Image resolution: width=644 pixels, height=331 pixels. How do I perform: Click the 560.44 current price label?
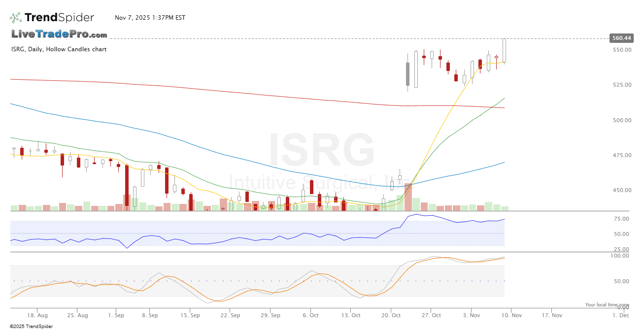[x=621, y=38]
